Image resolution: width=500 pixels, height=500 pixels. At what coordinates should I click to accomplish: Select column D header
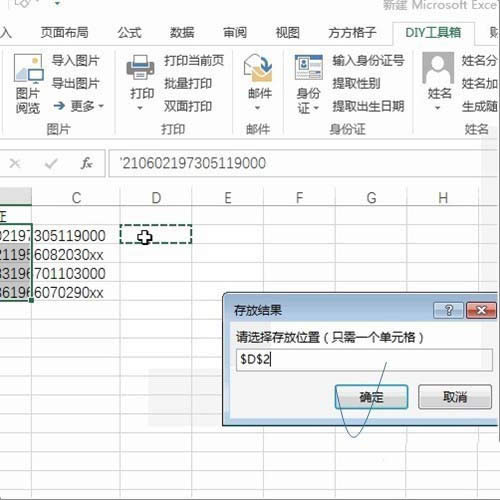pos(156,198)
